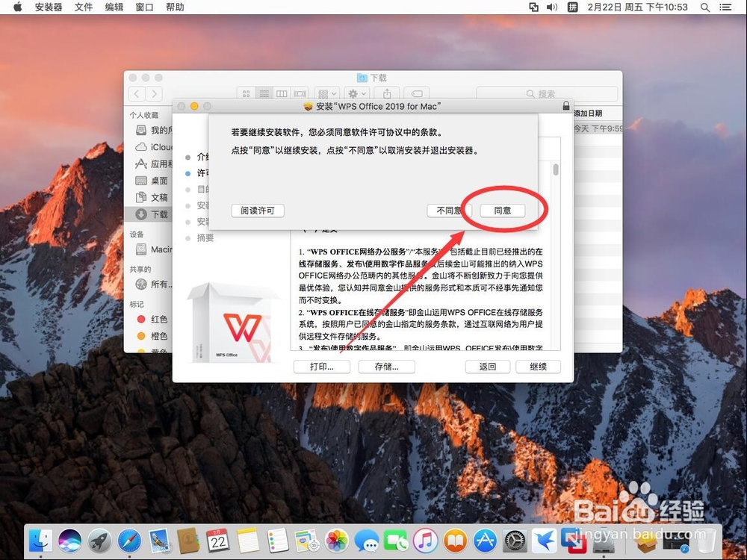Open App Store from the Dock
Image resolution: width=747 pixels, height=560 pixels.
(485, 541)
